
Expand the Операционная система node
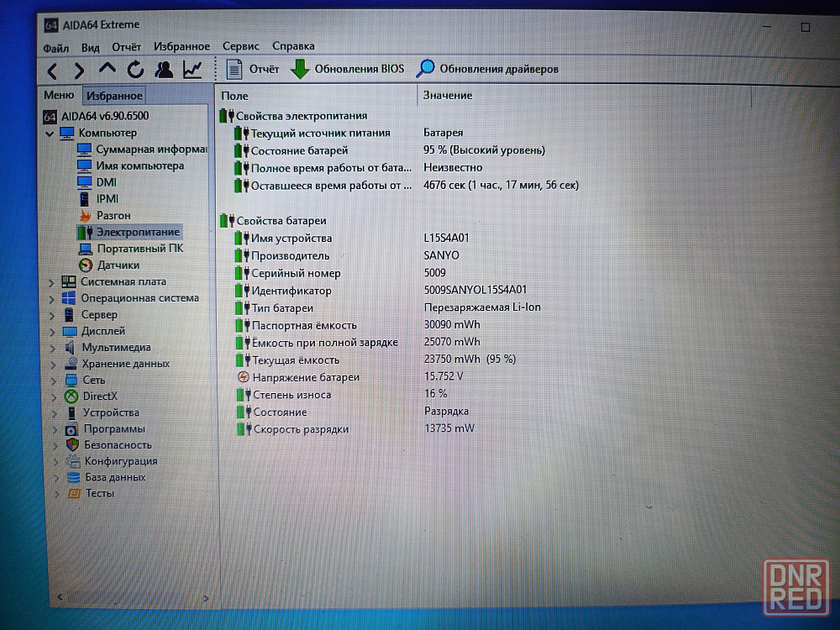(52, 299)
